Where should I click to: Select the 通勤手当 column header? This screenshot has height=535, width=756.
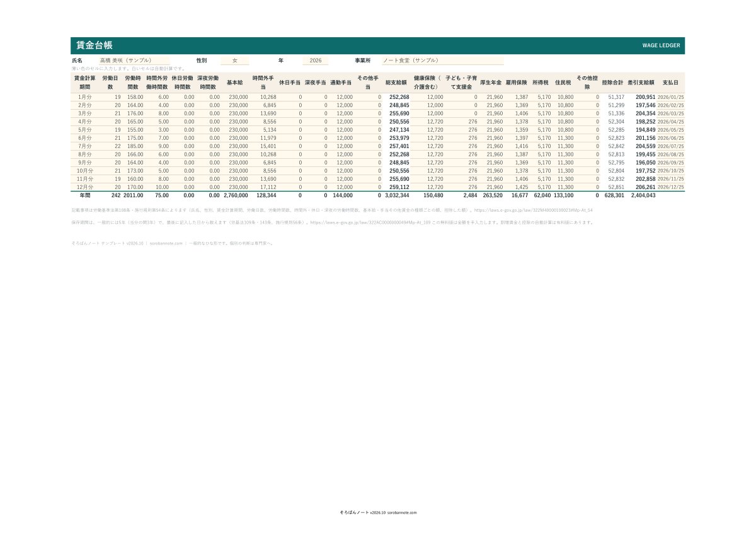pos(341,82)
